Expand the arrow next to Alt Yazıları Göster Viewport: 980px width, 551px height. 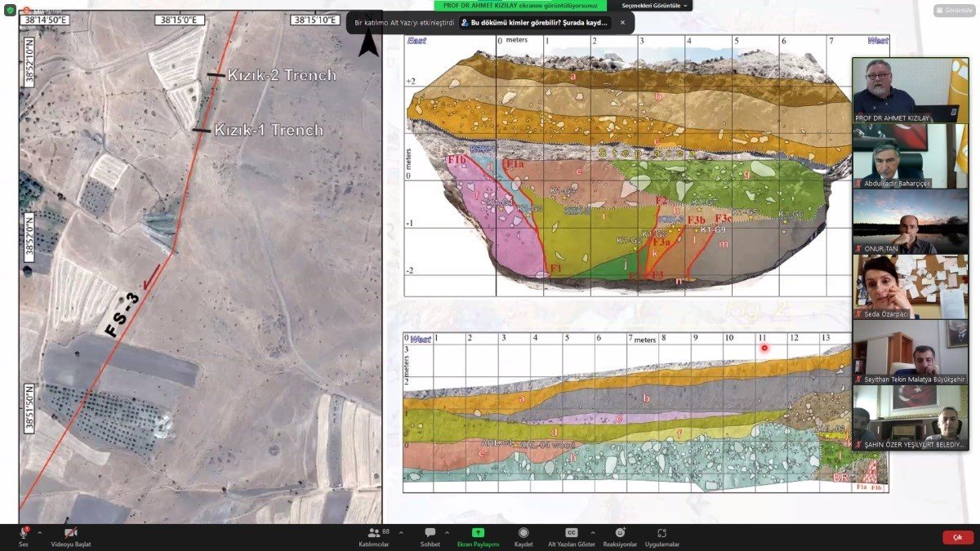(591, 532)
